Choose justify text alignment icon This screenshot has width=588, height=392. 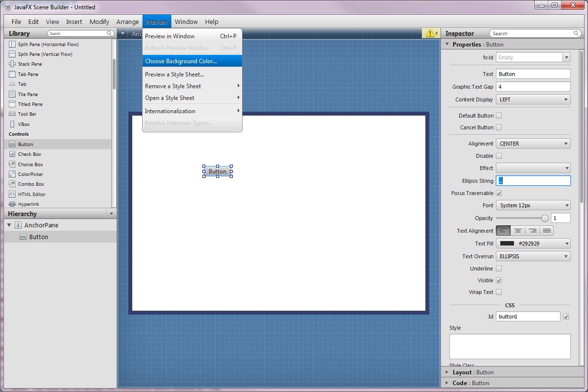click(x=547, y=231)
